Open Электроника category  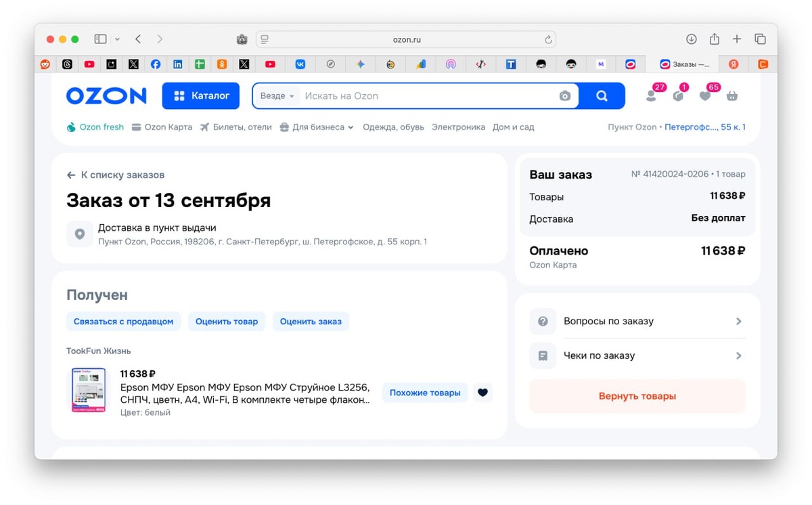point(458,127)
